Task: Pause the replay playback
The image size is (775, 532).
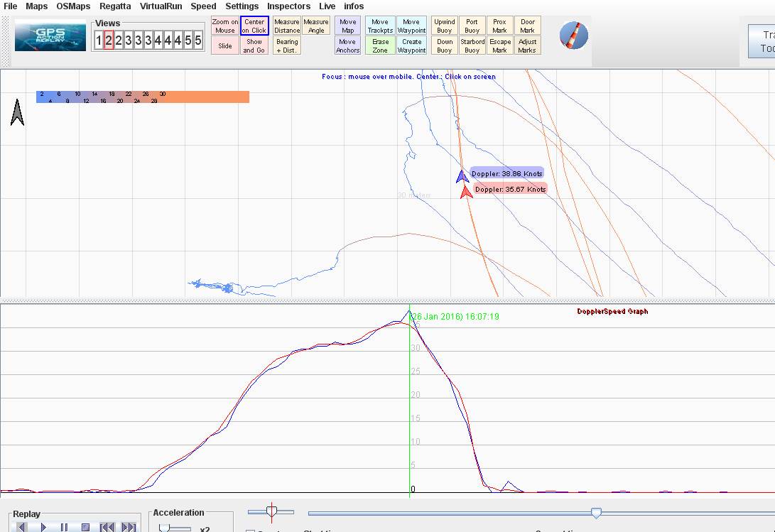Action: point(64,527)
